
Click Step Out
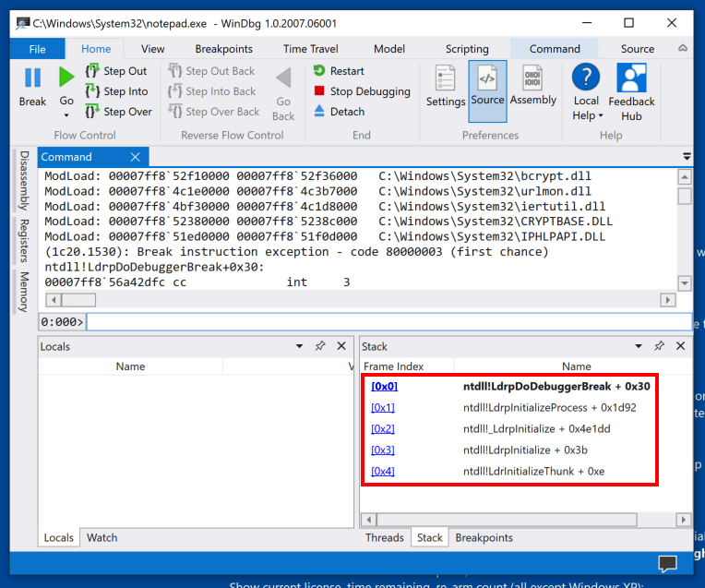tap(116, 71)
